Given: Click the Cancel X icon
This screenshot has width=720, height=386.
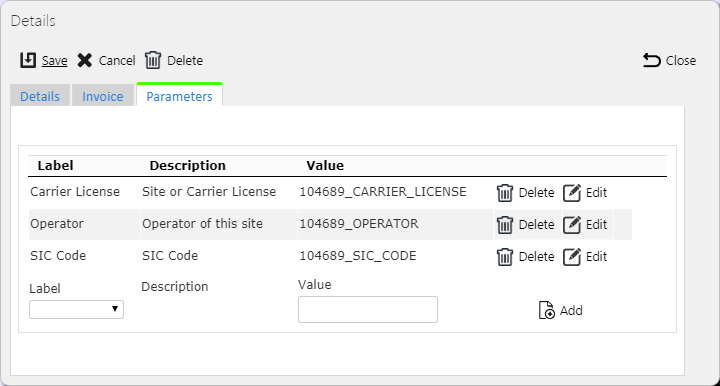Looking at the screenshot, I should coord(84,60).
